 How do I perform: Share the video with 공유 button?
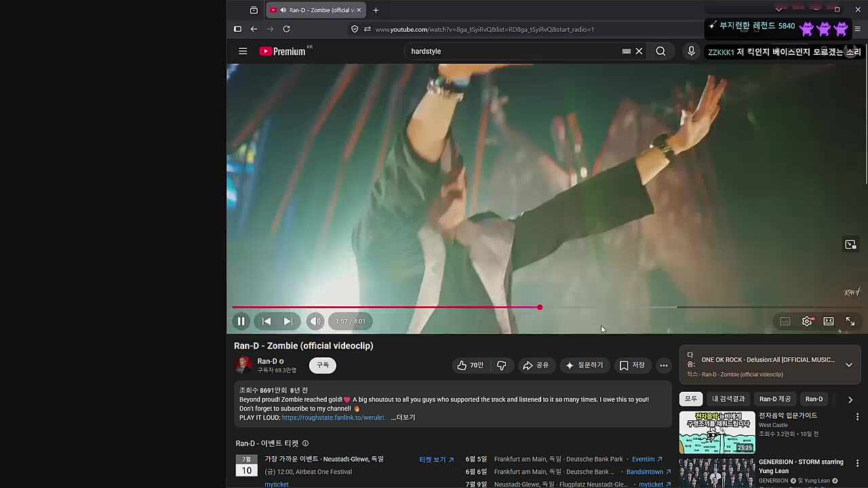tap(536, 365)
